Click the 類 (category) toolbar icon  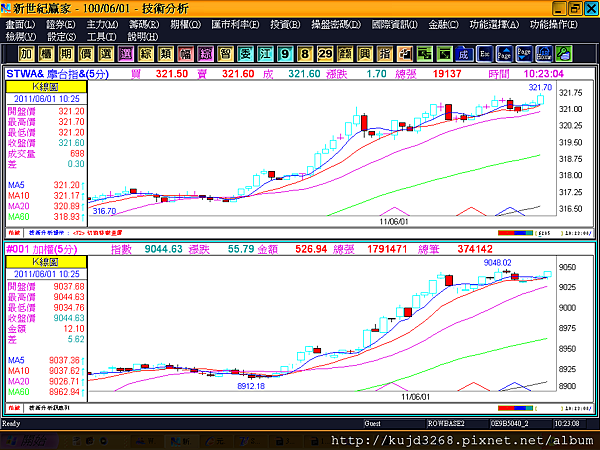[166, 54]
